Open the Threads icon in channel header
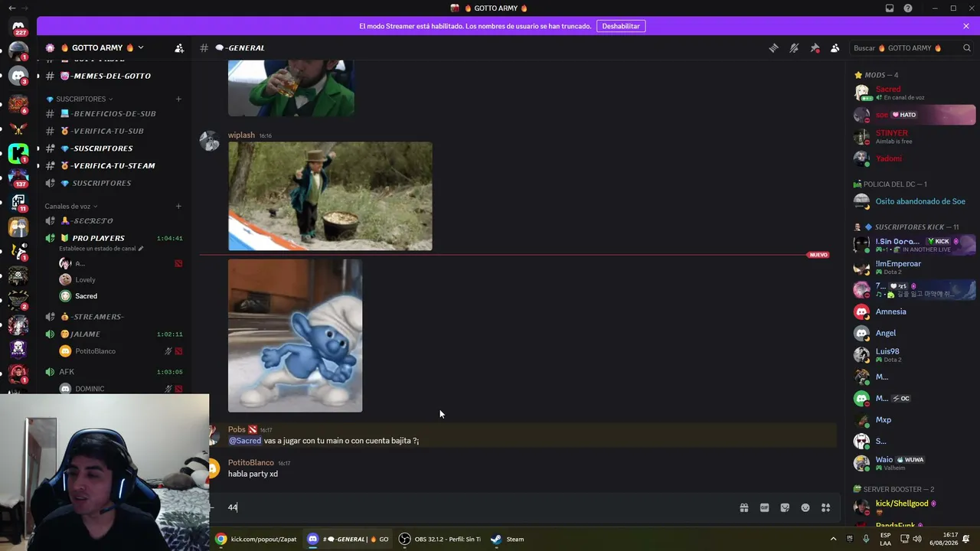This screenshot has width=980, height=551. click(773, 48)
